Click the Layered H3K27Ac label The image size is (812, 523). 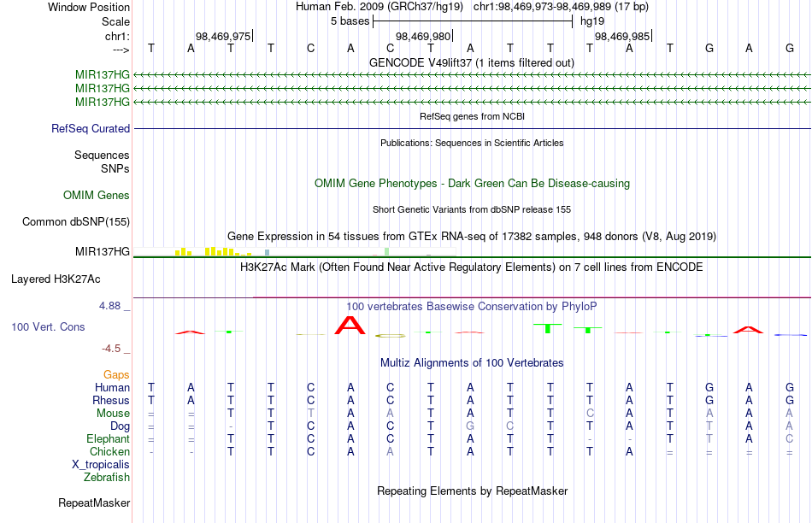pos(56,279)
